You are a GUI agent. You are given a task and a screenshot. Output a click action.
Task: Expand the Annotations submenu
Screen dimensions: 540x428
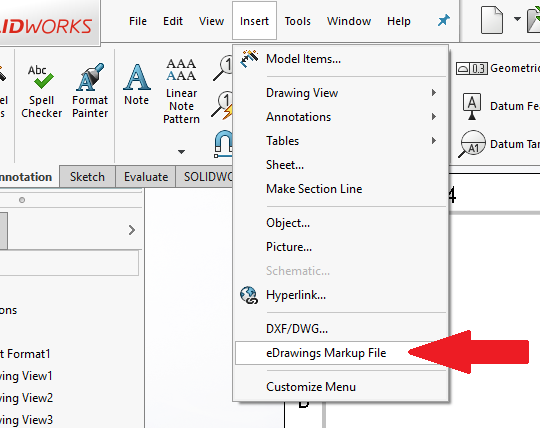point(341,117)
